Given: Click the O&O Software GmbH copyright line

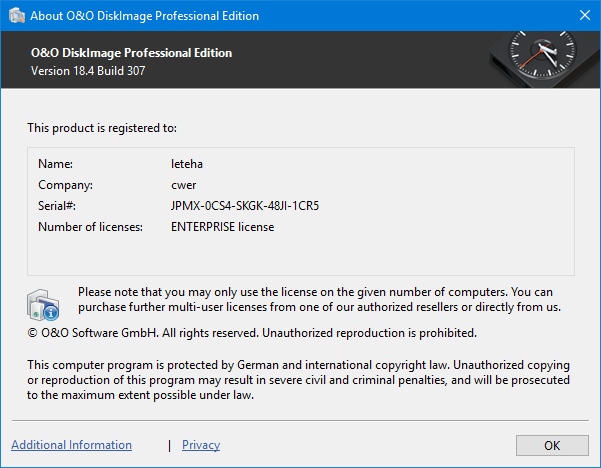Looking at the screenshot, I should pyautogui.click(x=252, y=332).
